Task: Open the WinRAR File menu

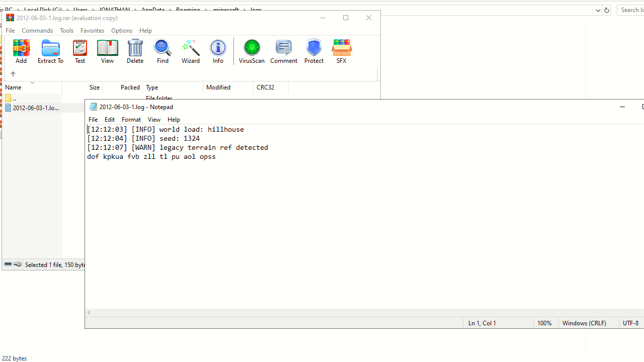Action: click(10, 31)
